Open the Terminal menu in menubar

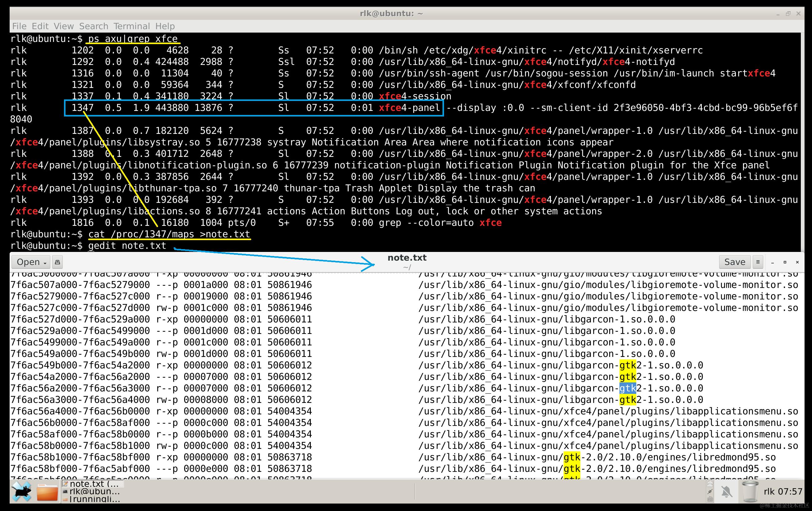132,26
